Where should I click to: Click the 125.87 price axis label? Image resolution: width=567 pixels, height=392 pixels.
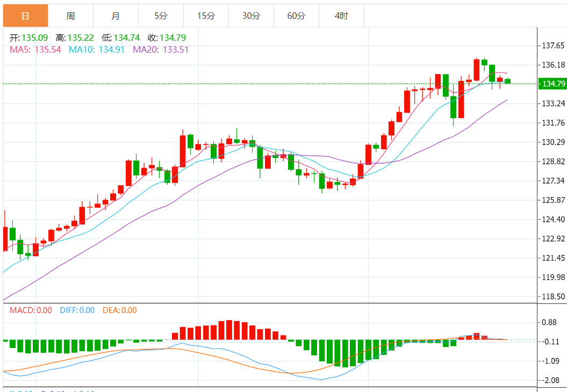[553, 200]
